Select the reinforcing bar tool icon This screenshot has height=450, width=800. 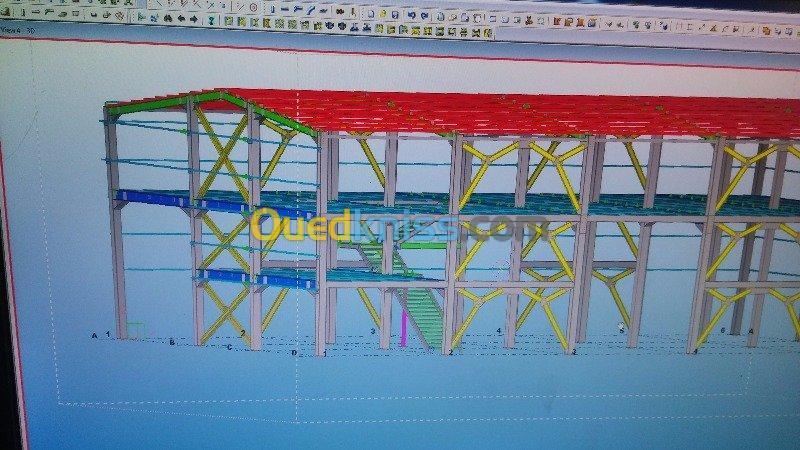pyautogui.click(x=93, y=14)
